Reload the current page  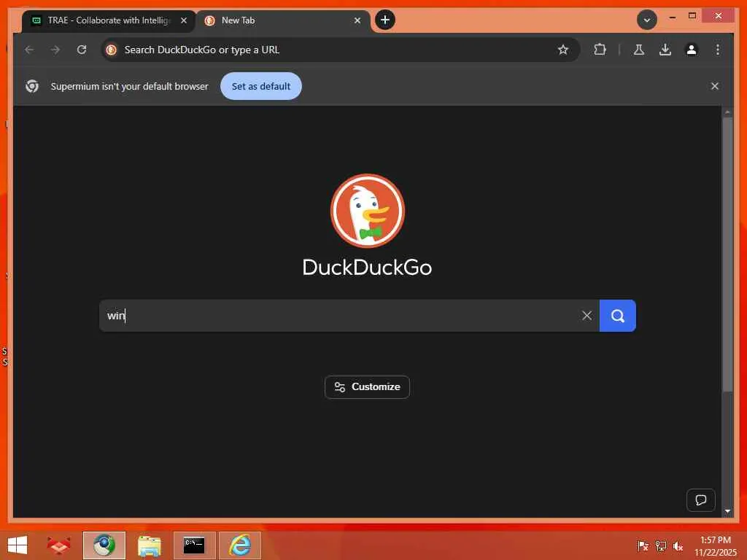click(x=82, y=50)
